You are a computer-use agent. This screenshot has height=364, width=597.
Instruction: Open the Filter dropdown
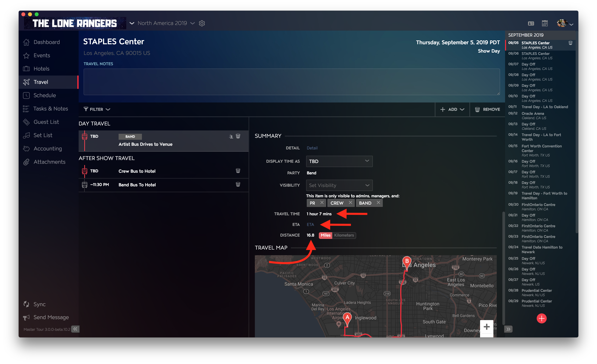pyautogui.click(x=97, y=109)
